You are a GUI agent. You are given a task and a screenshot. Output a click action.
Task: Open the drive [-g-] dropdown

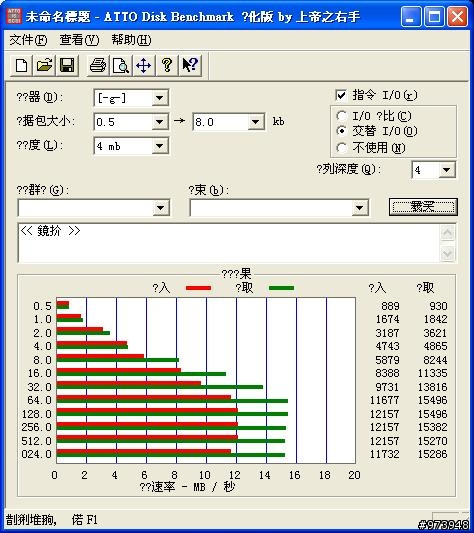click(159, 98)
